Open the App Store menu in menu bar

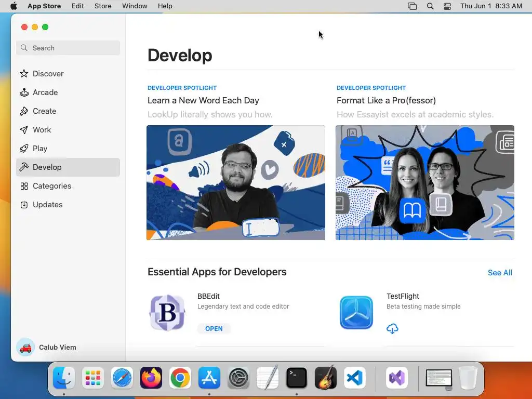(44, 6)
